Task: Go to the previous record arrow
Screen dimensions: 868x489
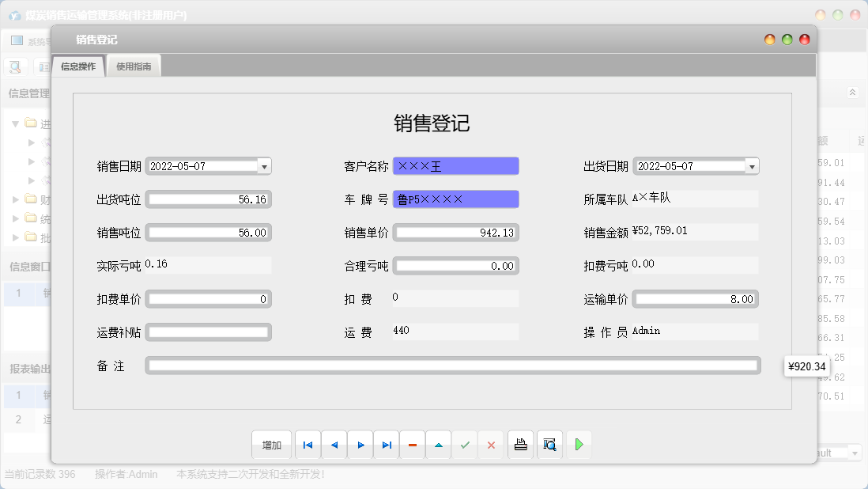Action: pyautogui.click(x=334, y=444)
